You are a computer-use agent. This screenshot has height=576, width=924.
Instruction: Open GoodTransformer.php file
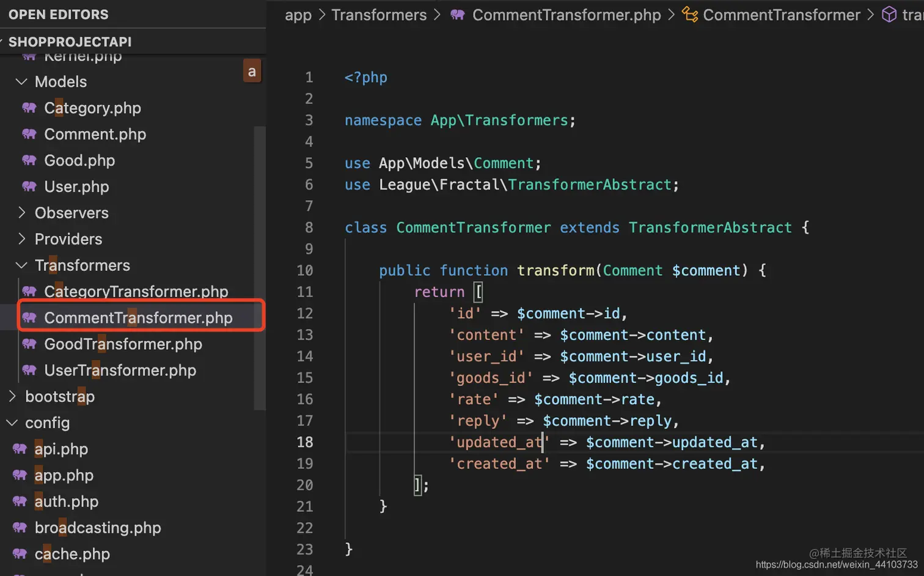123,344
